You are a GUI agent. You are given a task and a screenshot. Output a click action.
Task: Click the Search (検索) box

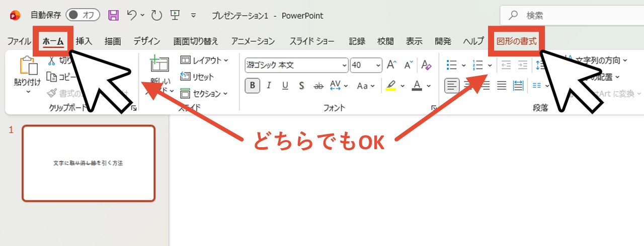coord(572,16)
